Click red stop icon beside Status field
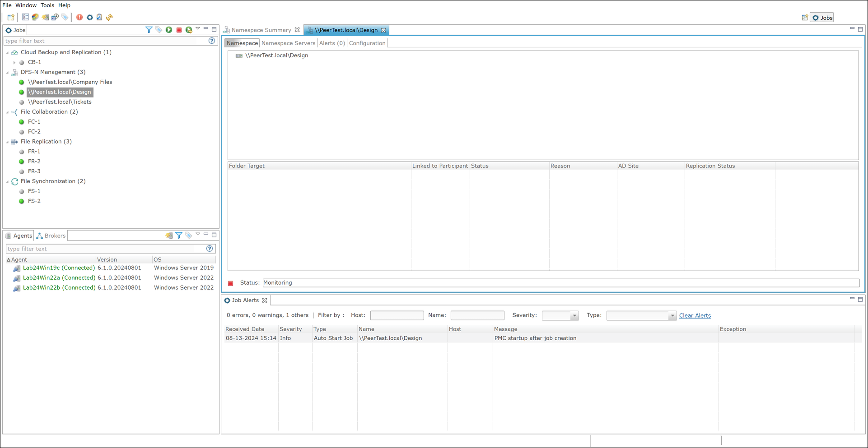This screenshot has height=448, width=868. (x=231, y=283)
